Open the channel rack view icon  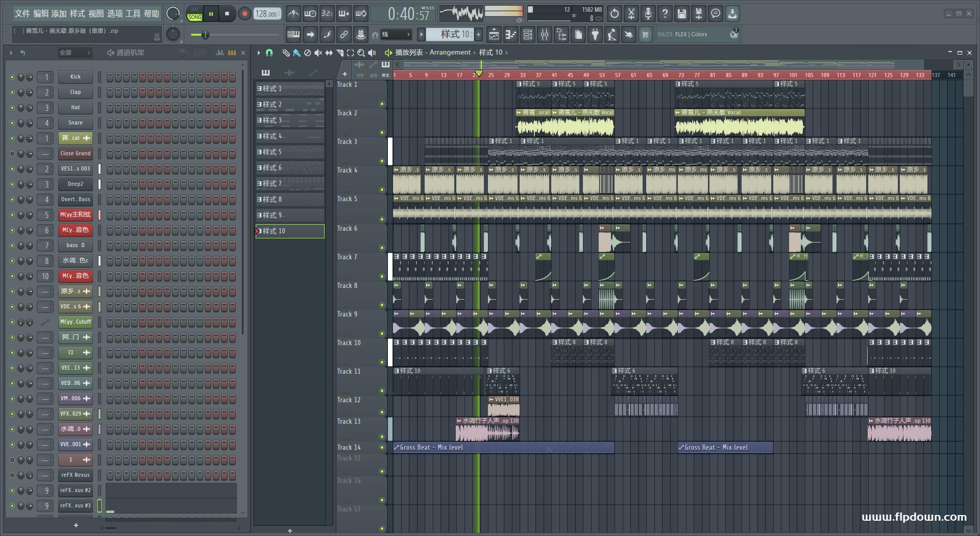(x=528, y=35)
